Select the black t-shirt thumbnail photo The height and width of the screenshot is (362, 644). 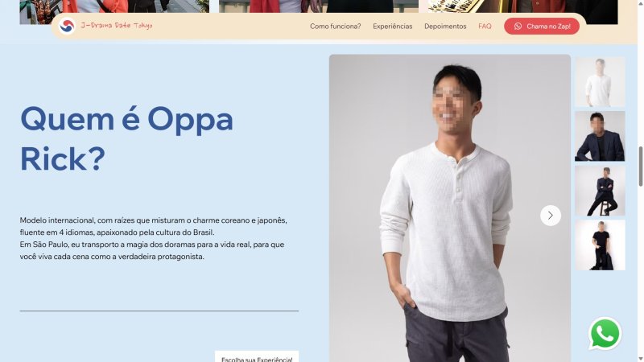tap(600, 245)
